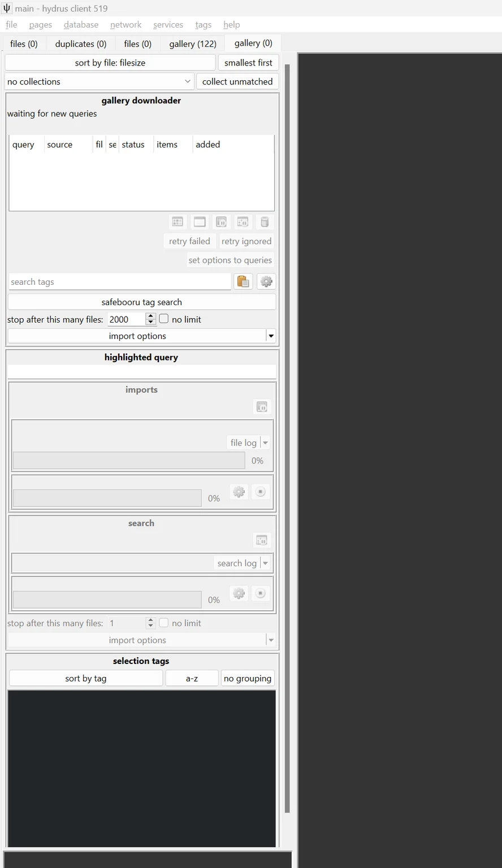Select the gallery (0) tab

coord(253,43)
